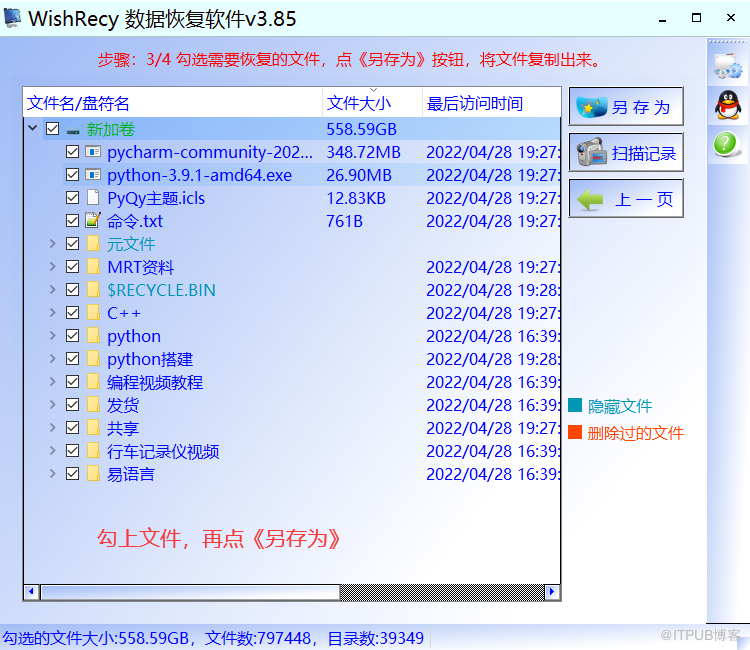
Task: Click the horizontal scrollbar right arrow
Action: [551, 592]
